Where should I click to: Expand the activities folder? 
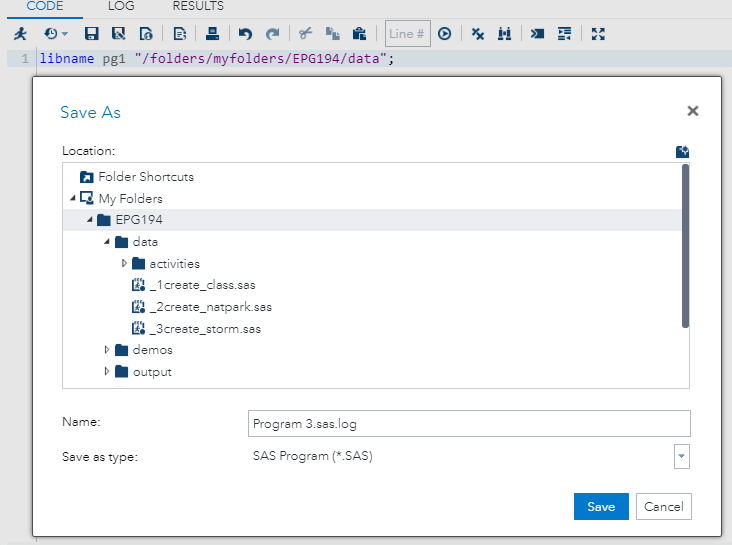point(124,264)
